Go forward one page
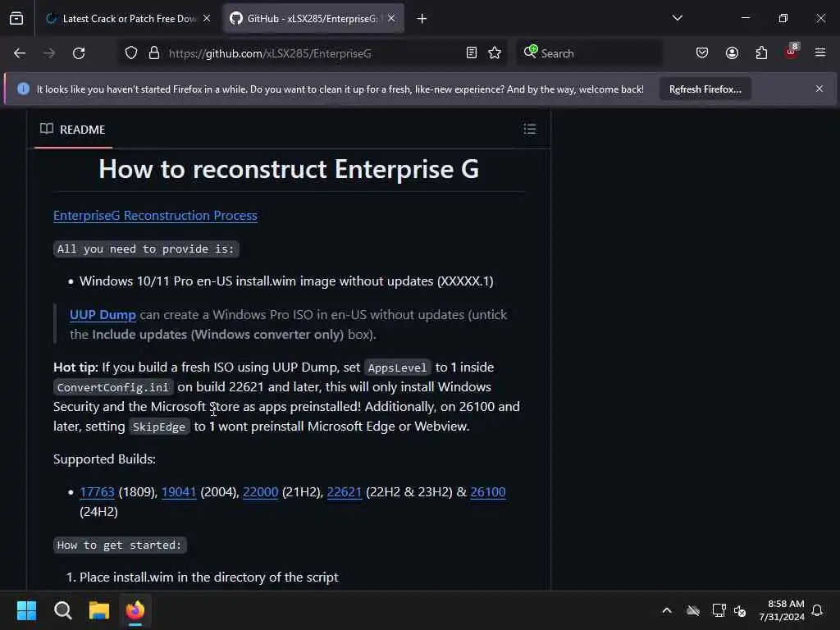This screenshot has height=630, width=840. (x=49, y=53)
